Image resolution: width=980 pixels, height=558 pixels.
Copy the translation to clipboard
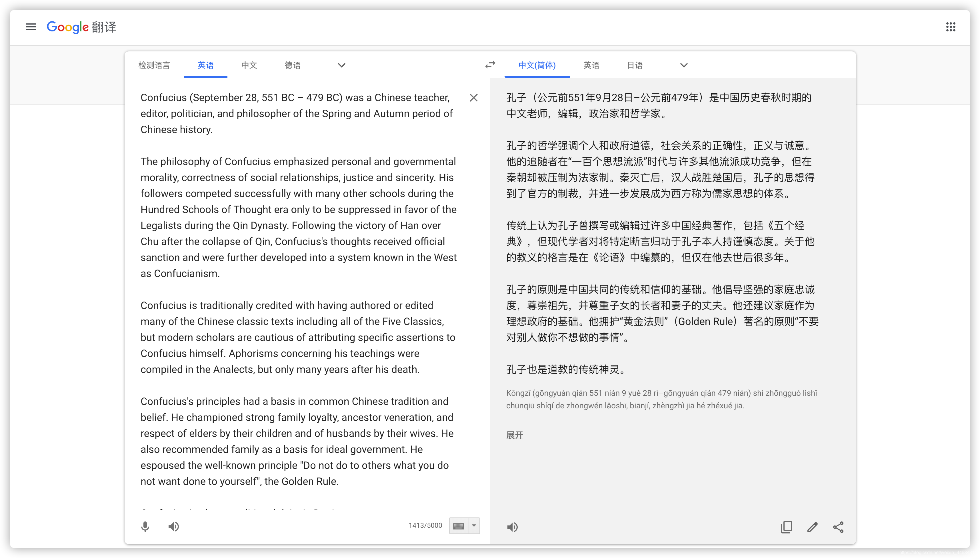786,527
